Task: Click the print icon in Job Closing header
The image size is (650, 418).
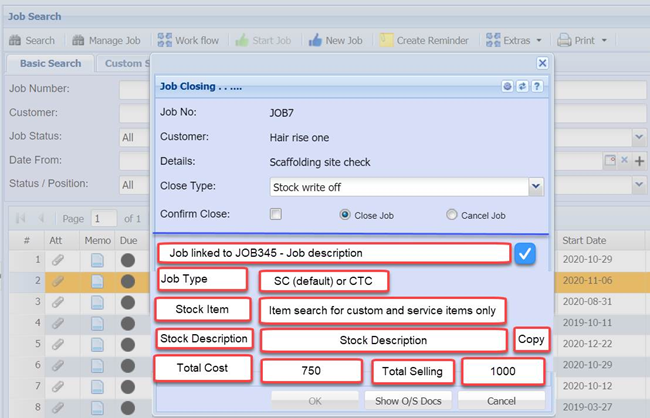Action: tap(509, 87)
